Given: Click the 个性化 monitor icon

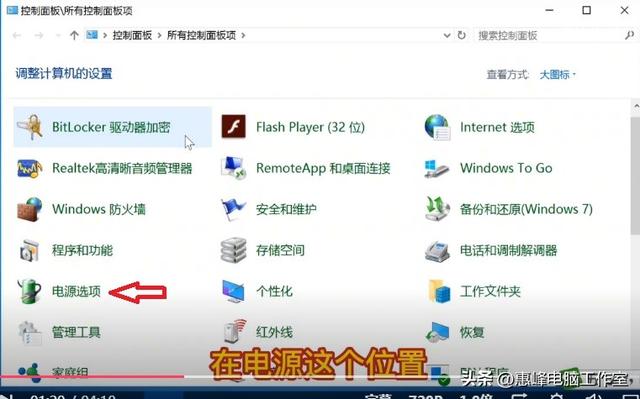Looking at the screenshot, I should [x=233, y=291].
